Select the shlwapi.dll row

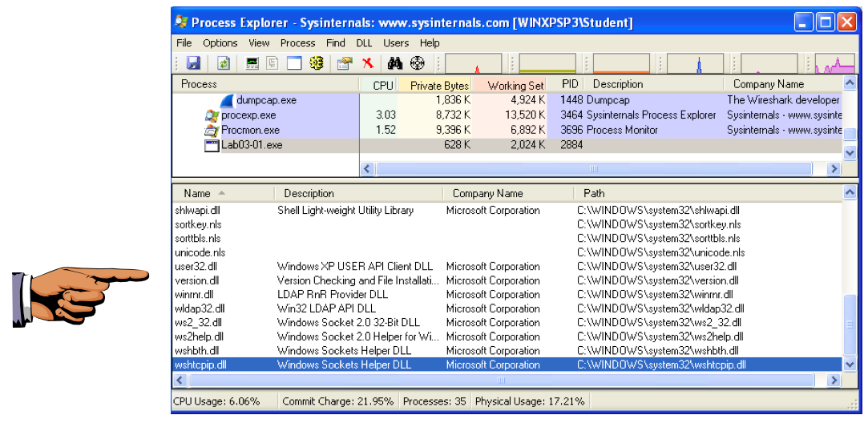(507, 211)
